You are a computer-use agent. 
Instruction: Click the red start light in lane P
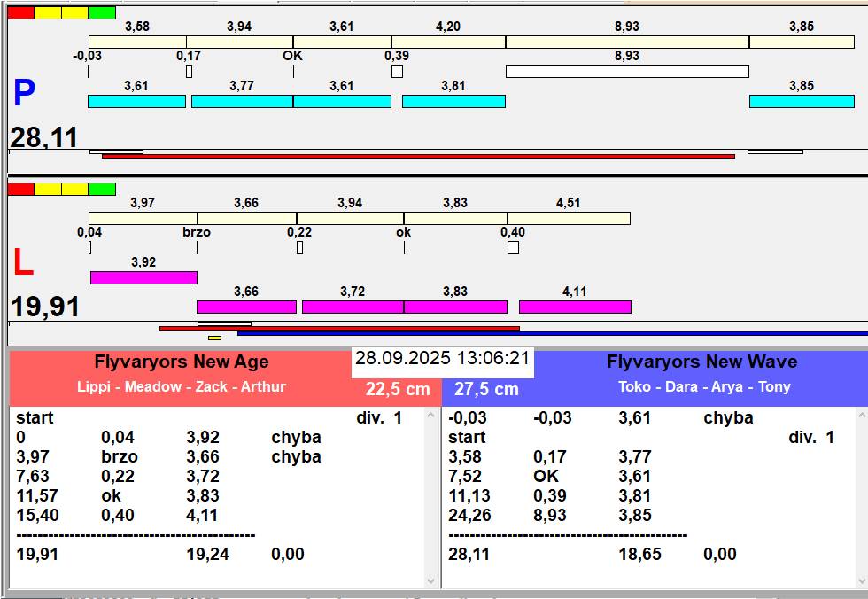[20, 12]
